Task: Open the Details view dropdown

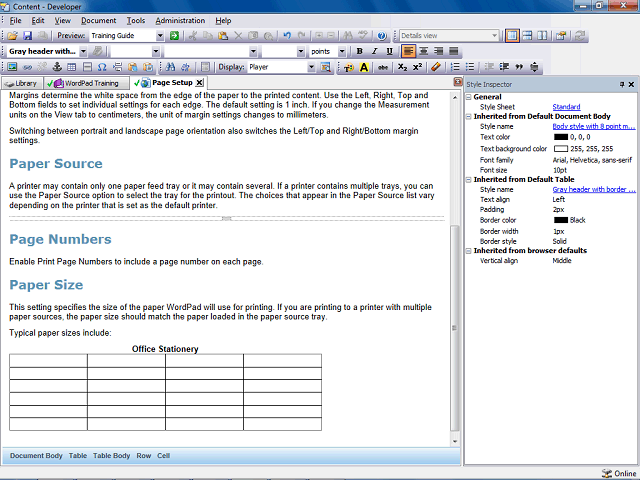Action: [x=494, y=36]
